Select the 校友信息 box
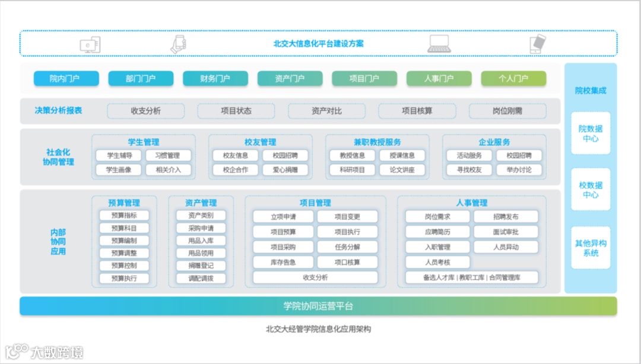Screen dimensions: 641x364 (236, 156)
